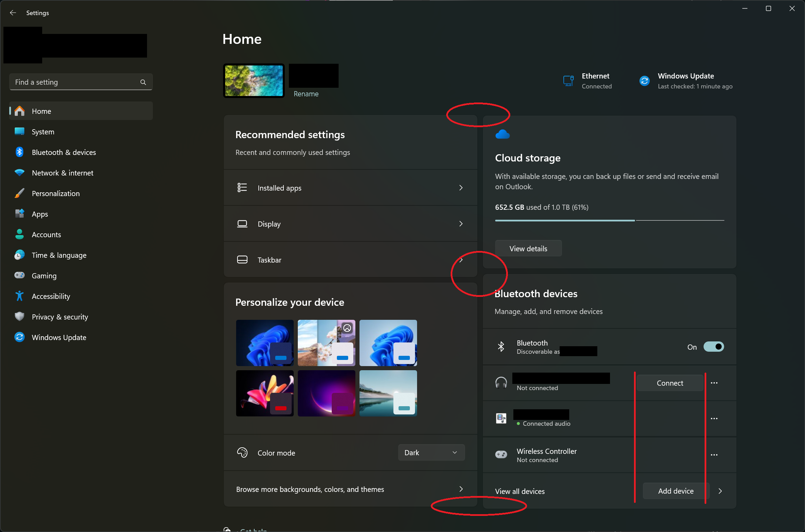Open the Color mode dropdown

tap(431, 452)
